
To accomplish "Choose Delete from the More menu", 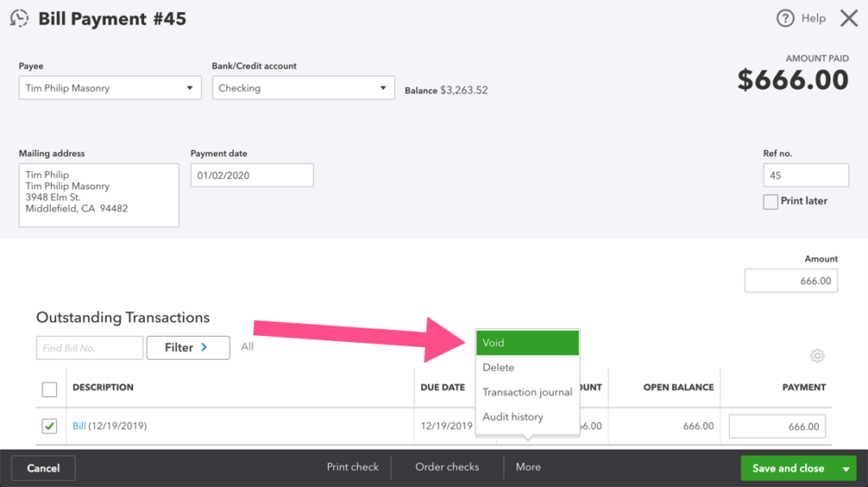I will point(527,367).
